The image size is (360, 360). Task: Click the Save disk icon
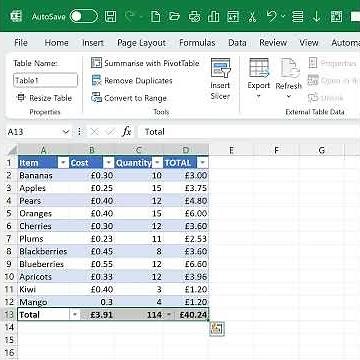(110, 16)
